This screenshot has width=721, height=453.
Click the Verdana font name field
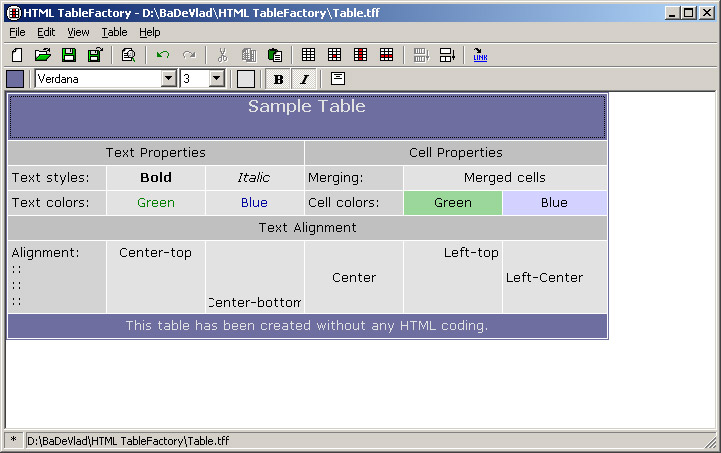pos(99,79)
